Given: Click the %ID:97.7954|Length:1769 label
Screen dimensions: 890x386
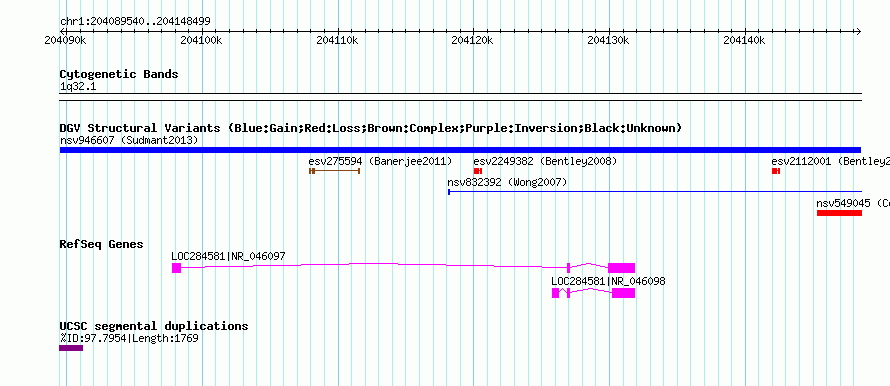Looking at the screenshot, I should click(x=129, y=338).
